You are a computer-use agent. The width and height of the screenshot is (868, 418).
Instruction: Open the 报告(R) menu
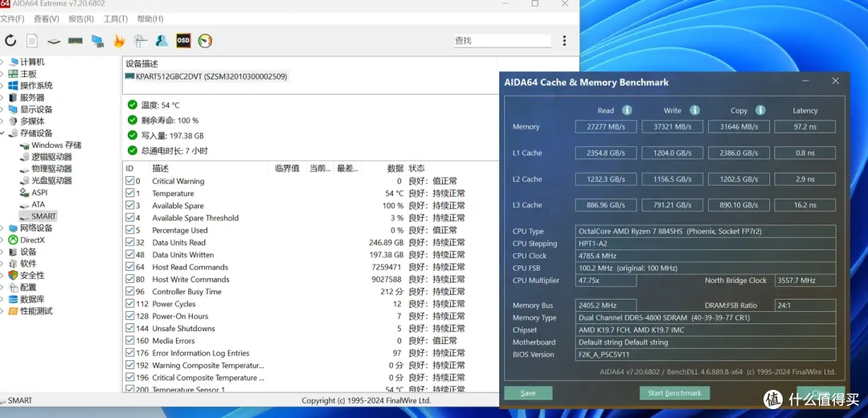81,18
